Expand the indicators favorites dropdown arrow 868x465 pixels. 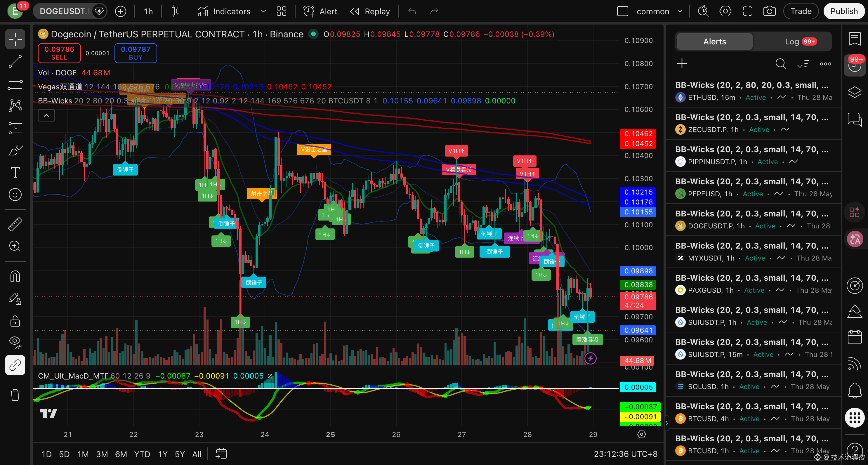click(263, 11)
